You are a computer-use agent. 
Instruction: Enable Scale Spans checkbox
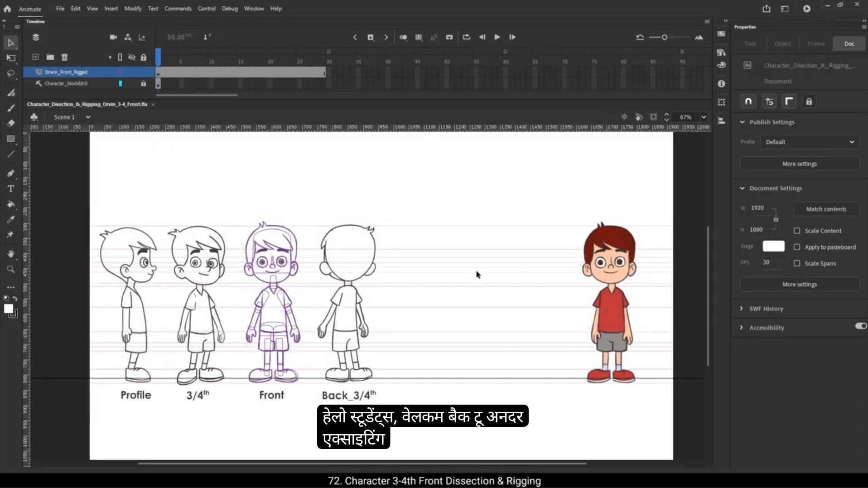coord(797,263)
